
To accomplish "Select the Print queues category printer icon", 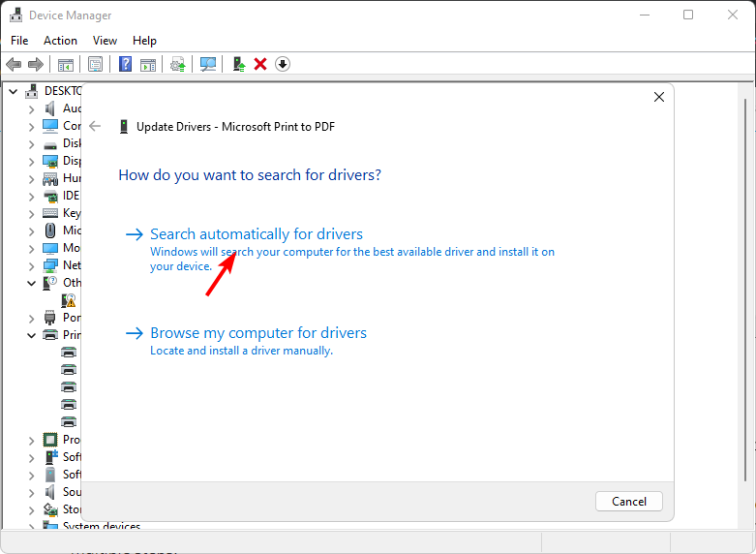I will click(x=50, y=335).
